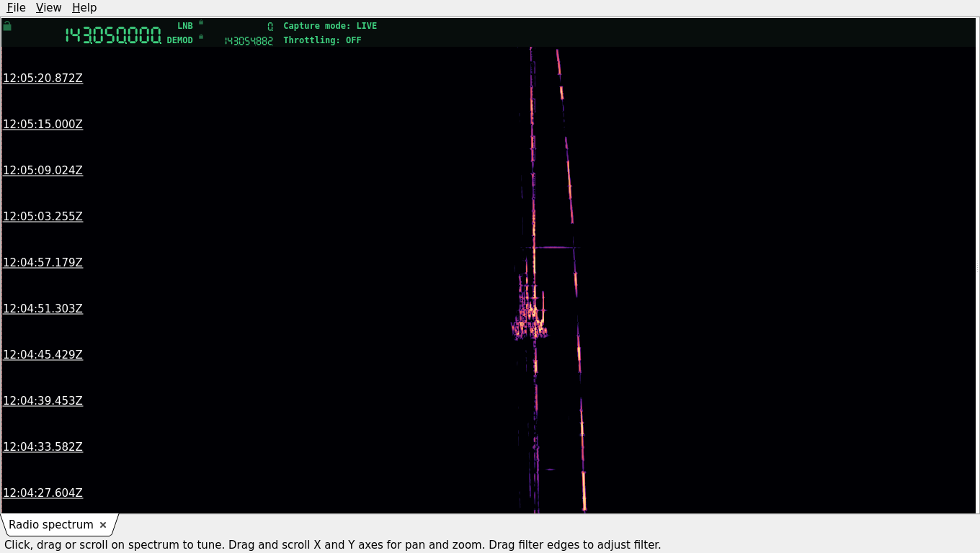Toggle the DEMOD lock padlock icon
The width and height of the screenshot is (980, 553).
tap(201, 37)
